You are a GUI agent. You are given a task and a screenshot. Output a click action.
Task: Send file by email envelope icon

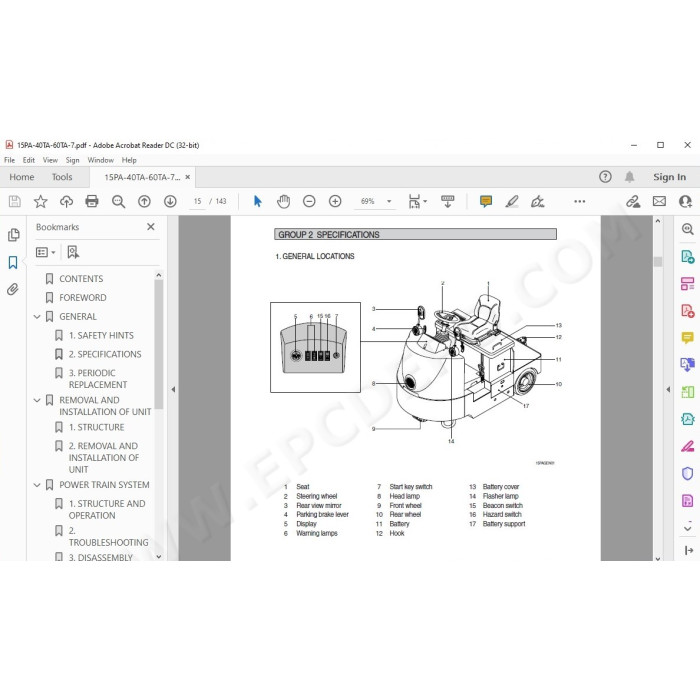[x=659, y=201]
